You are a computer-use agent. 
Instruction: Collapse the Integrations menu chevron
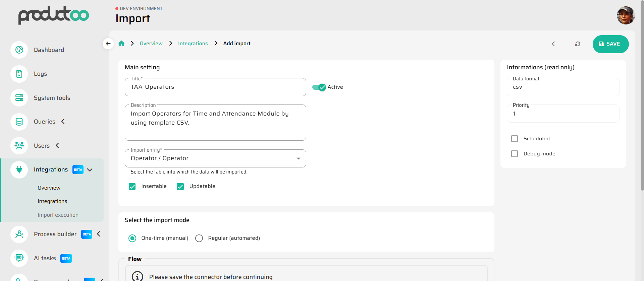click(x=90, y=170)
